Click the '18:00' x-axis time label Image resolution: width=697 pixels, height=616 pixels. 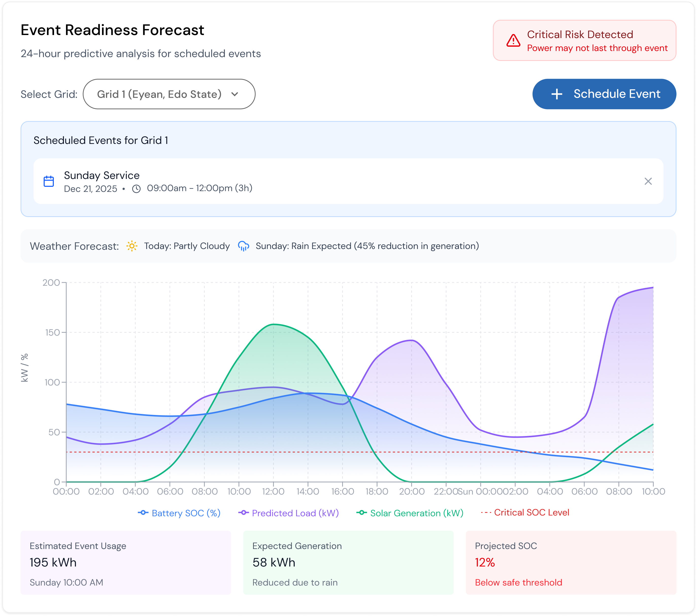377,491
